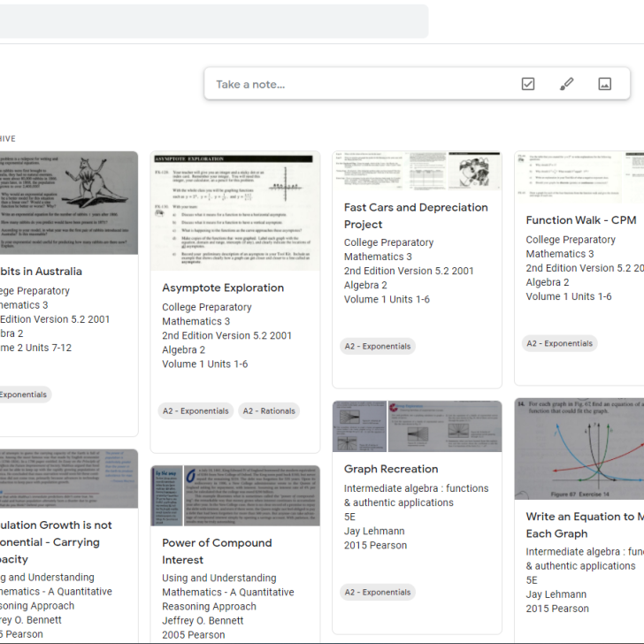Open 'By the way' image in Compound Interest note
Screen dimensions: 644x644
pos(166,495)
